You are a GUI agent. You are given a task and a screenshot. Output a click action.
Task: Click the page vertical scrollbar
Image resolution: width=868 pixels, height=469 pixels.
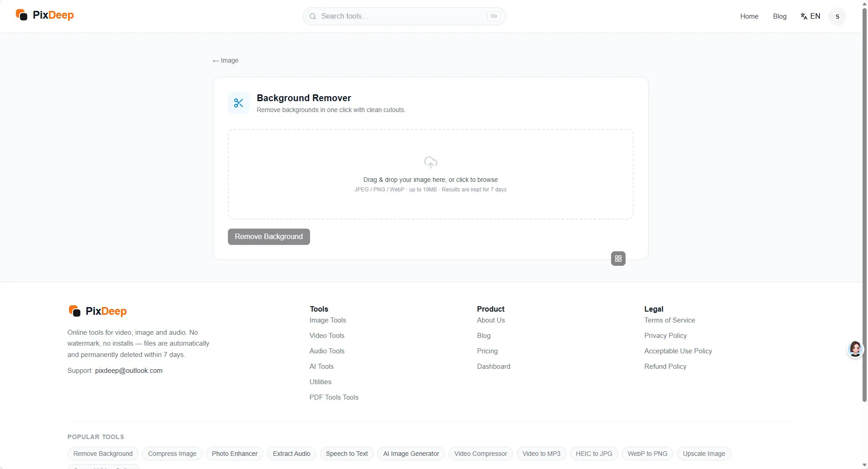point(864,204)
